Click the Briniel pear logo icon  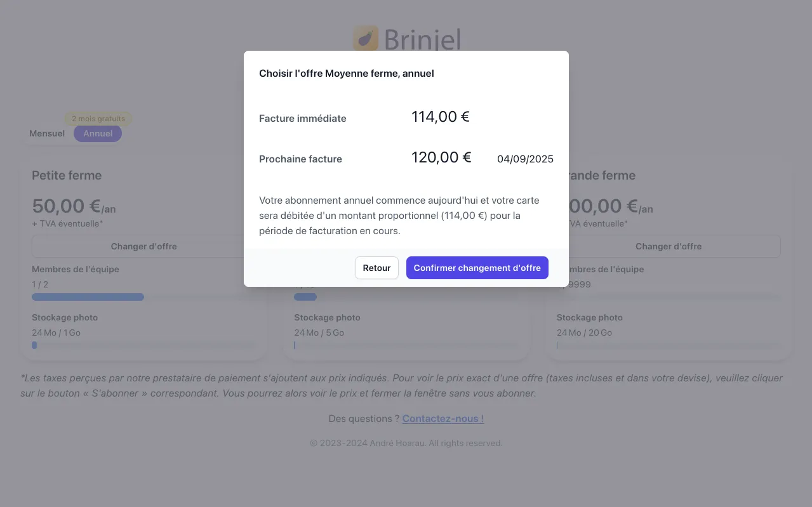coord(365,39)
